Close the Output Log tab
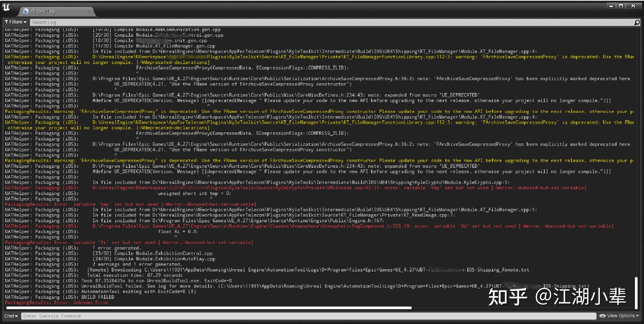The image size is (644, 324). (89, 11)
